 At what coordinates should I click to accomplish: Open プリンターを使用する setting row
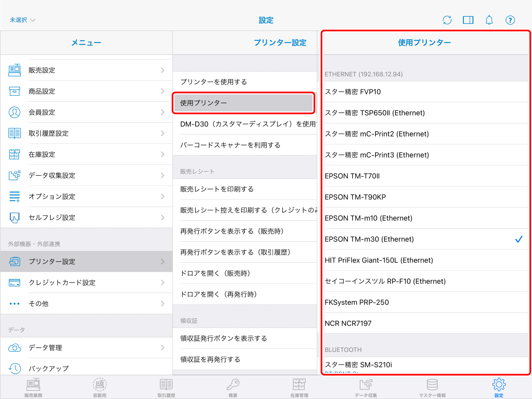245,82
